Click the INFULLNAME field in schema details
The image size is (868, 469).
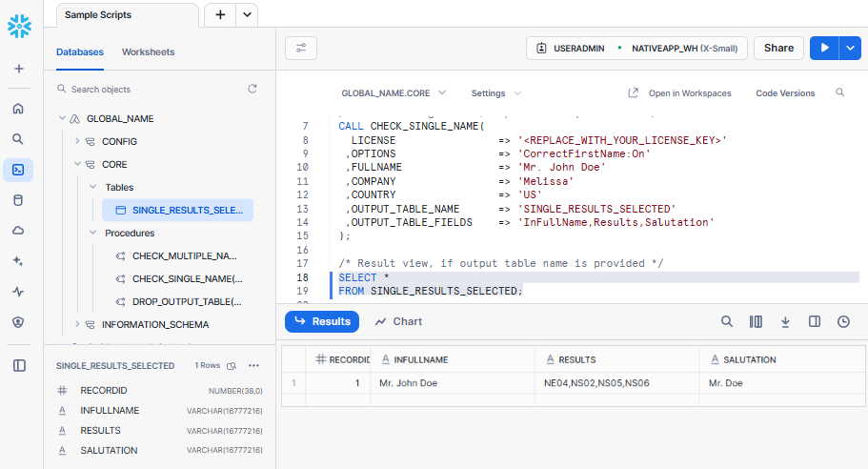click(x=159, y=410)
